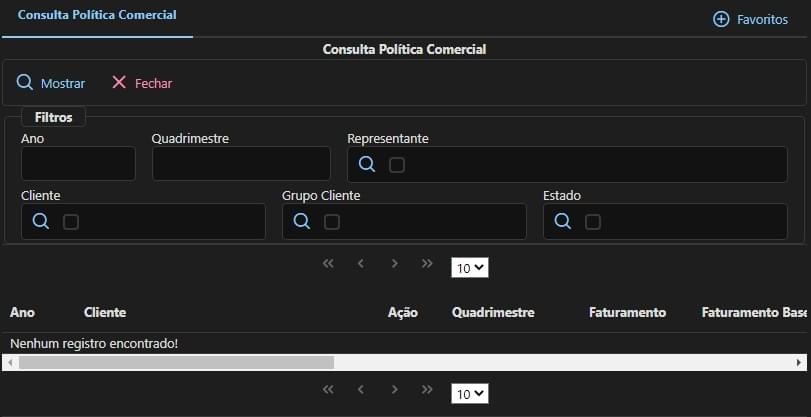
Task: Check the Estado filter checkbox
Action: point(593,222)
